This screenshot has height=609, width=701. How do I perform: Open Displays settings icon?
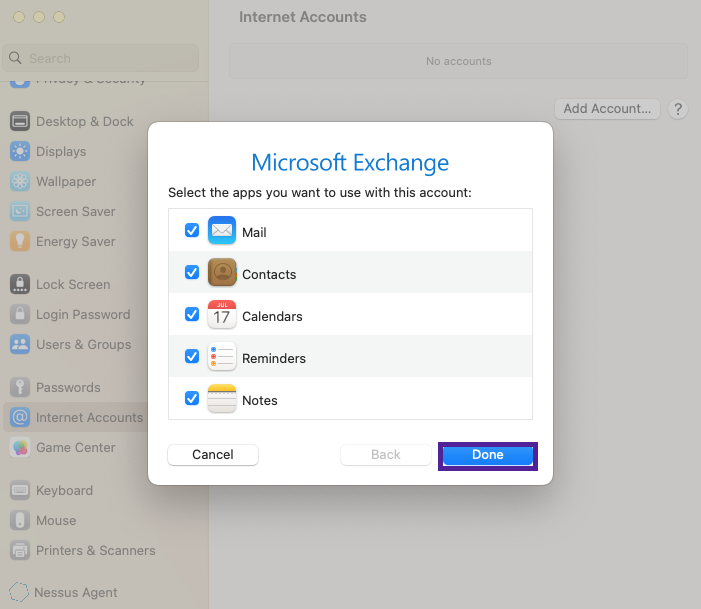tap(20, 151)
